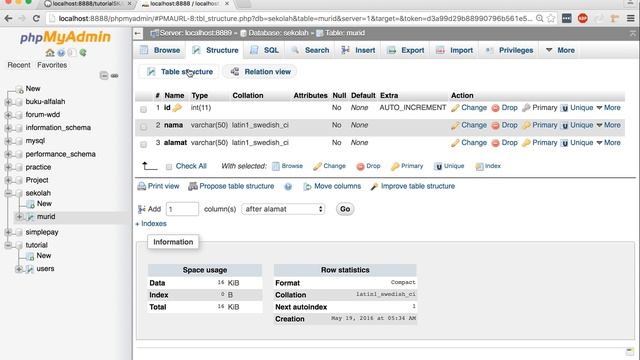Viewport: 640px width, 360px height.
Task: Click the green reload navigation icon
Action: click(83, 53)
